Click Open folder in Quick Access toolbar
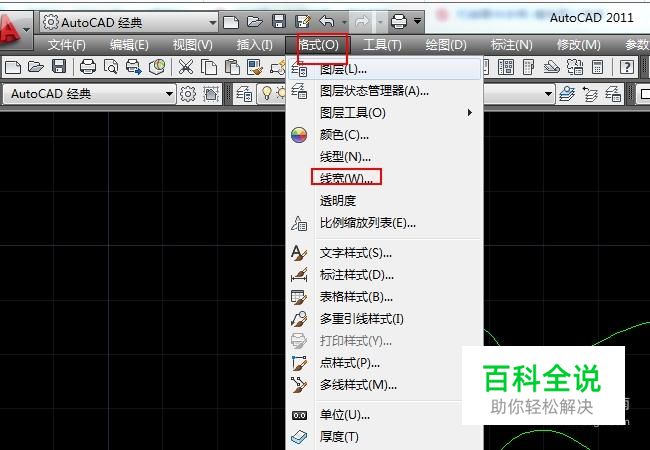 tap(255, 22)
